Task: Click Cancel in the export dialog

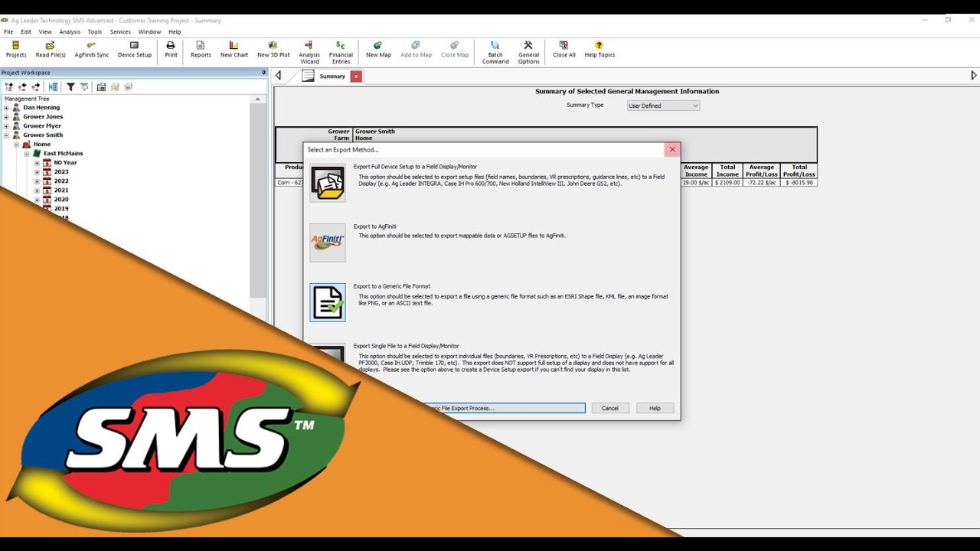Action: (610, 408)
